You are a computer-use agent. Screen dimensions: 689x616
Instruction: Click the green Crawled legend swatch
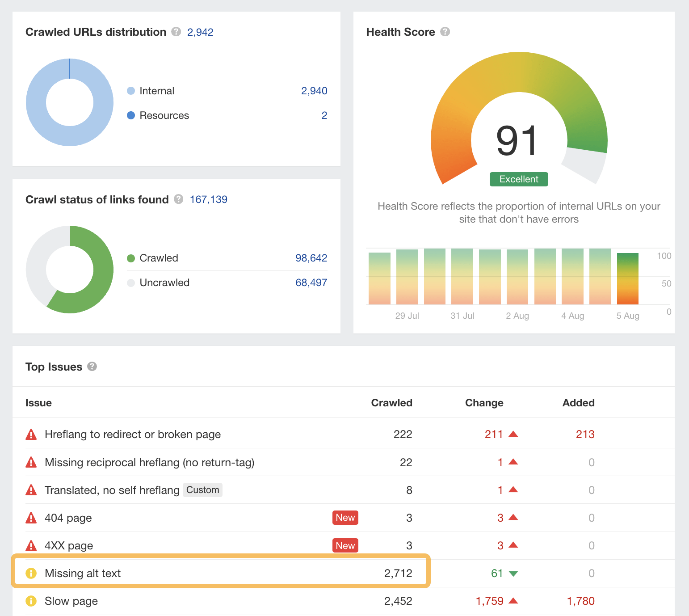130,258
